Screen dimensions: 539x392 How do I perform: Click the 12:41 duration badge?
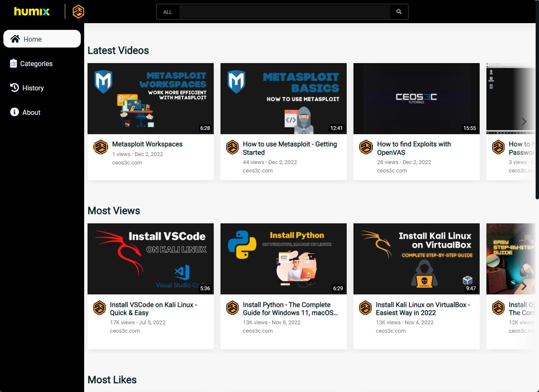(x=337, y=128)
